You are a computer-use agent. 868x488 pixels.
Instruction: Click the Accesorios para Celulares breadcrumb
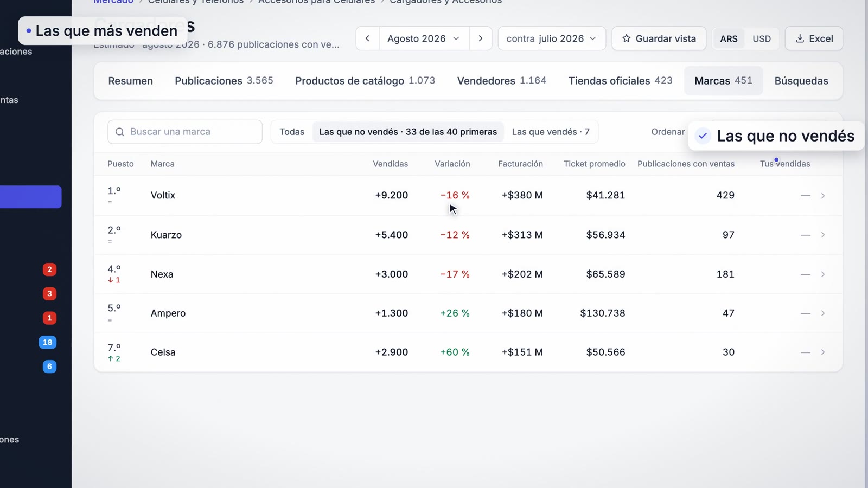point(316,2)
